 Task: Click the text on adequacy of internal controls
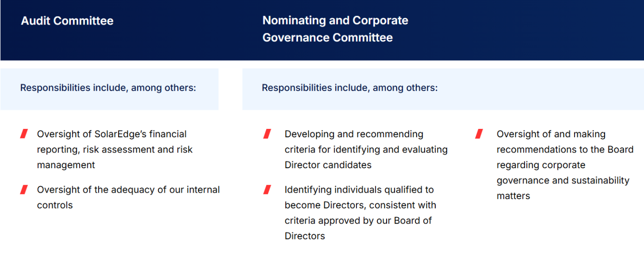(x=128, y=197)
